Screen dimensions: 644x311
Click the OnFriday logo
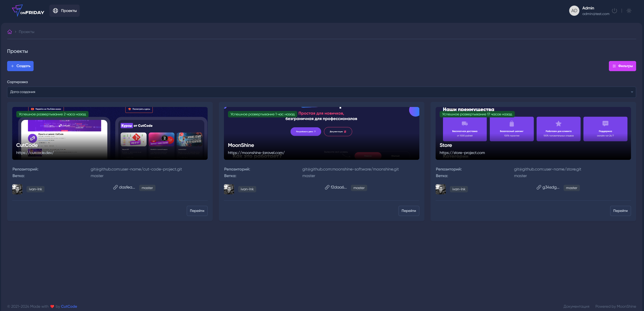pos(28,11)
